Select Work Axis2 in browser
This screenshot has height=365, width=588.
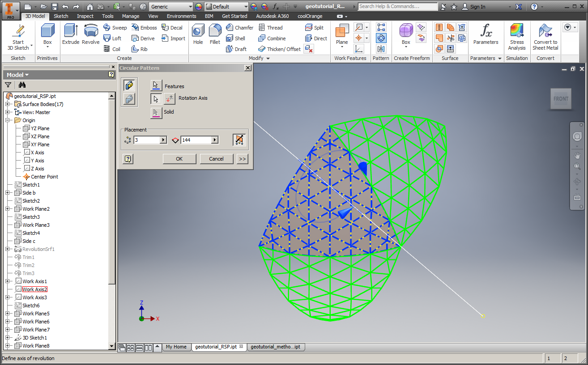pos(35,289)
